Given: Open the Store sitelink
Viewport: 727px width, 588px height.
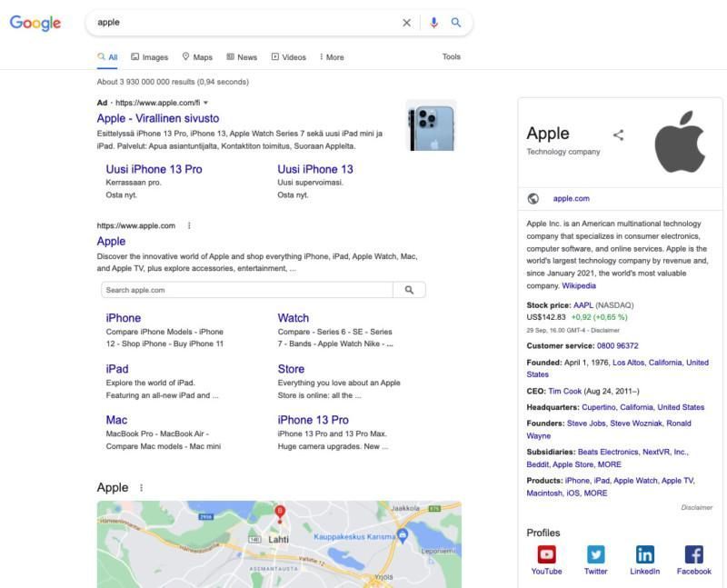Looking at the screenshot, I should click(291, 369).
